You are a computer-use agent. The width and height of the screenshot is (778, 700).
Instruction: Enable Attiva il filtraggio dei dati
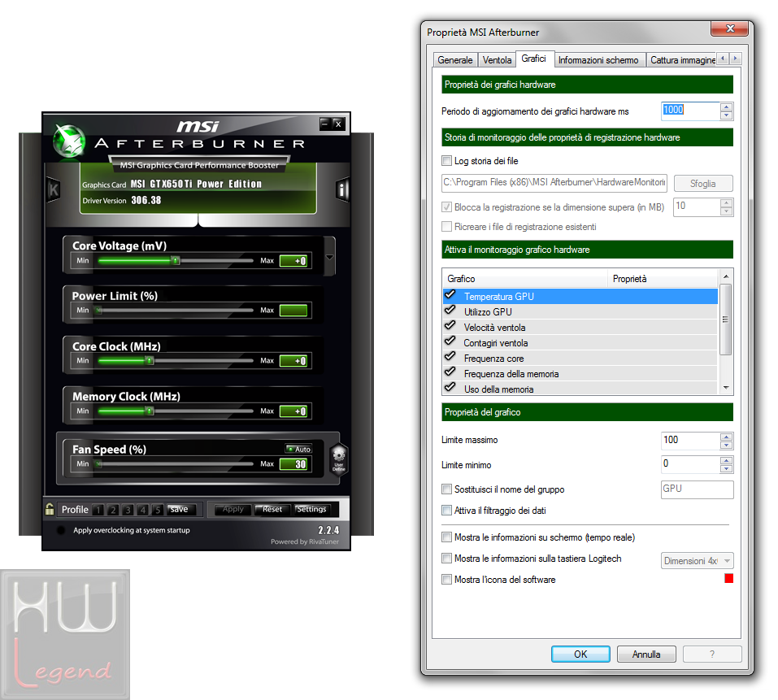point(446,510)
